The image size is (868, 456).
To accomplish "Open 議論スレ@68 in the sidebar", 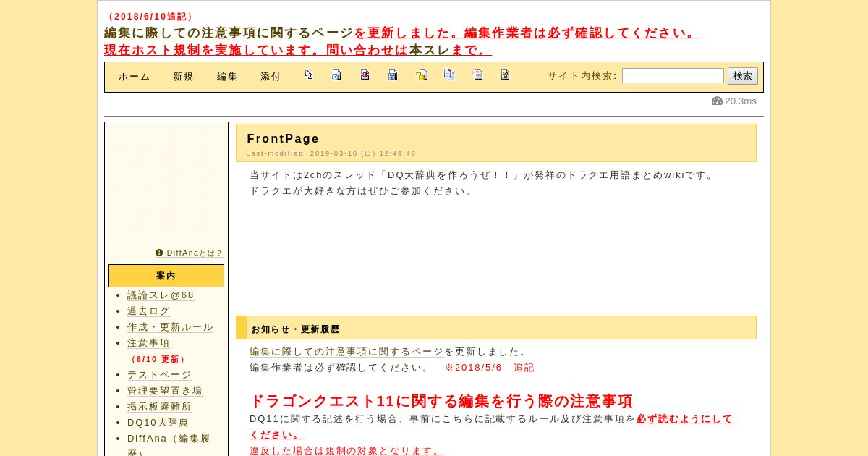I will (x=161, y=295).
